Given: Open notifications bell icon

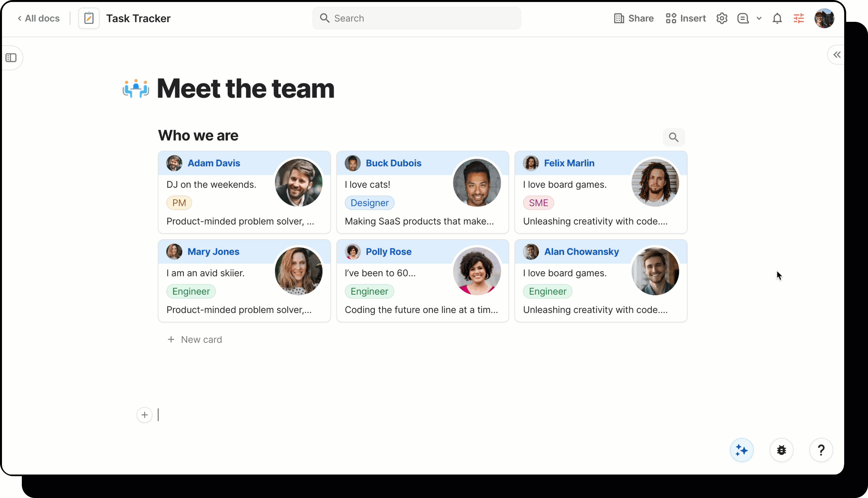Looking at the screenshot, I should tap(777, 18).
